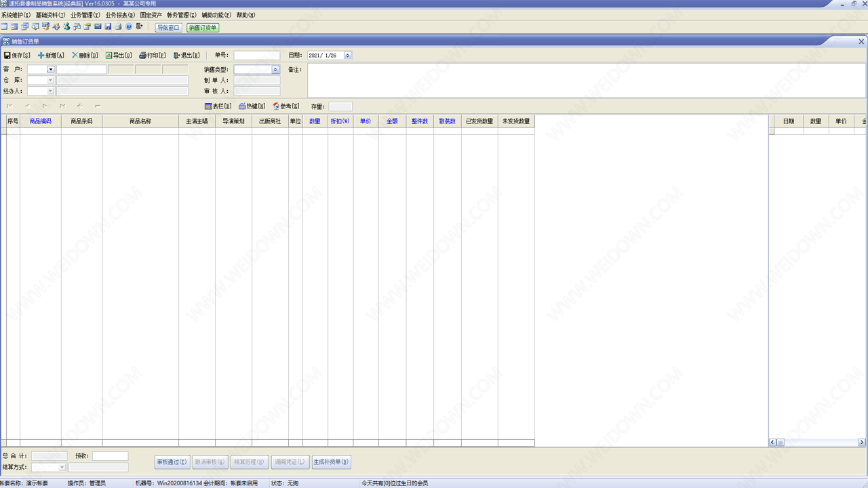Print the order with 打印[P]
The image size is (868, 488).
pyautogui.click(x=153, y=56)
